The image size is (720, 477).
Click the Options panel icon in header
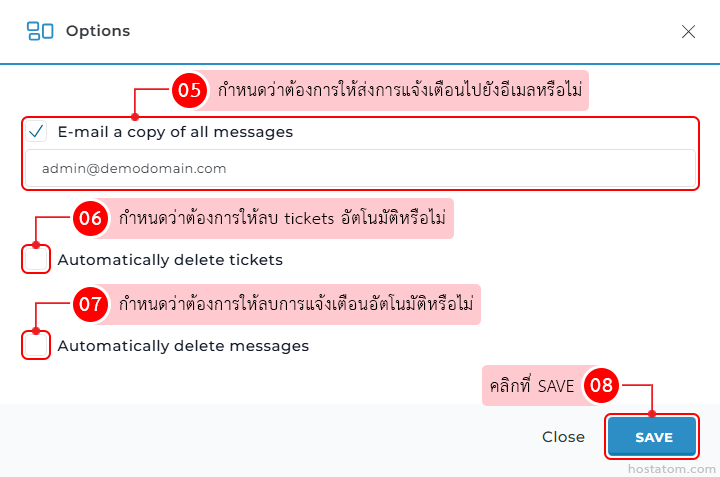pyautogui.click(x=40, y=31)
